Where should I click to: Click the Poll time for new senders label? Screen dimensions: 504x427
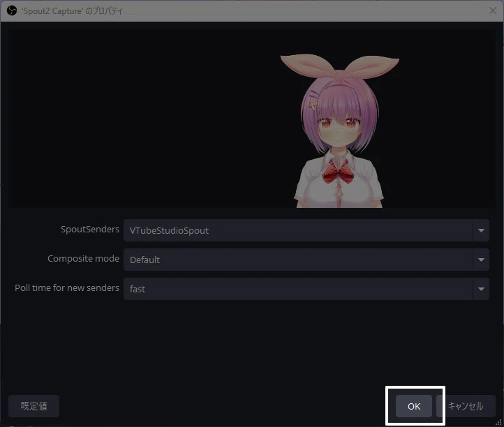(x=67, y=287)
